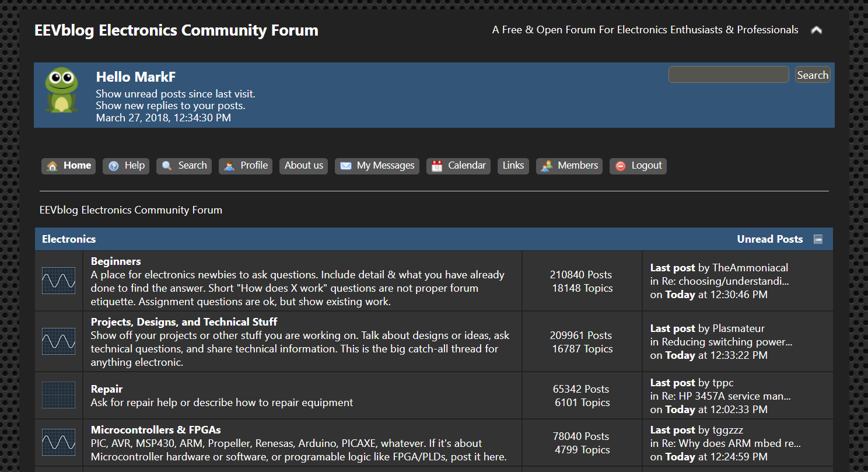Open the Repair board grid icon
The width and height of the screenshot is (868, 472).
coord(58,395)
